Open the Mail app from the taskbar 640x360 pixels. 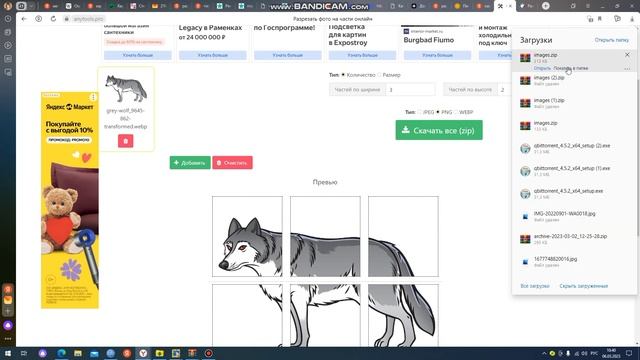pyautogui.click(x=94, y=353)
